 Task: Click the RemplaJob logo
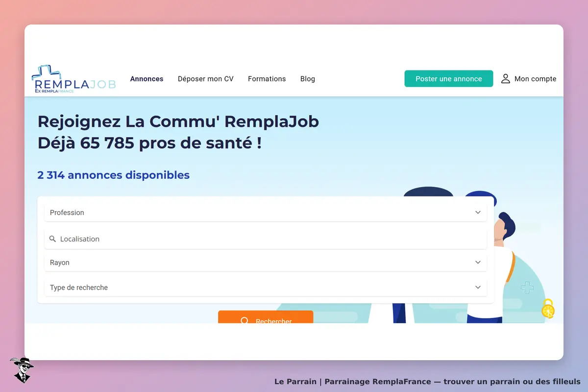[x=73, y=79]
